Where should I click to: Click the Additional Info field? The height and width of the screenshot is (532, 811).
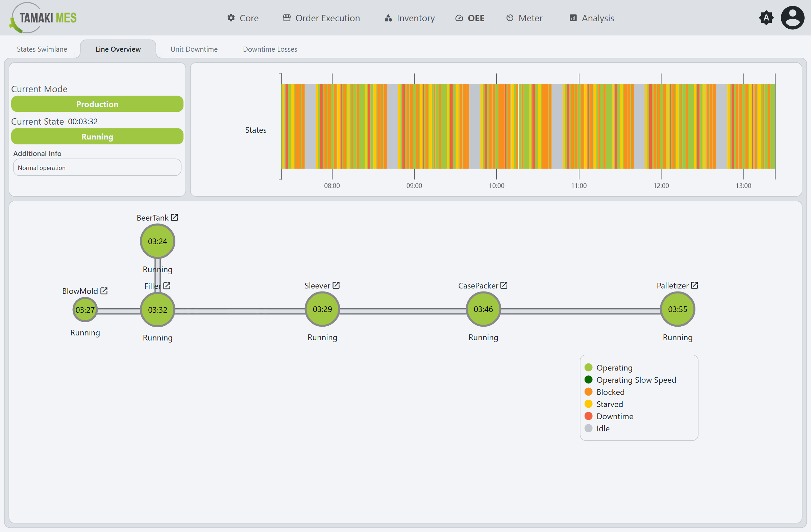[x=97, y=167]
